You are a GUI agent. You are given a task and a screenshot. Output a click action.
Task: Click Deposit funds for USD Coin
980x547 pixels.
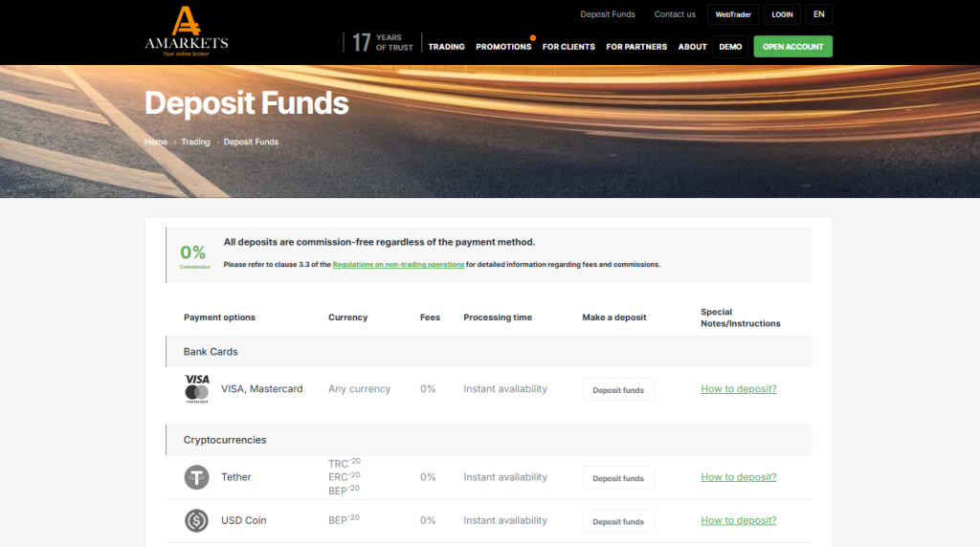[x=618, y=521]
